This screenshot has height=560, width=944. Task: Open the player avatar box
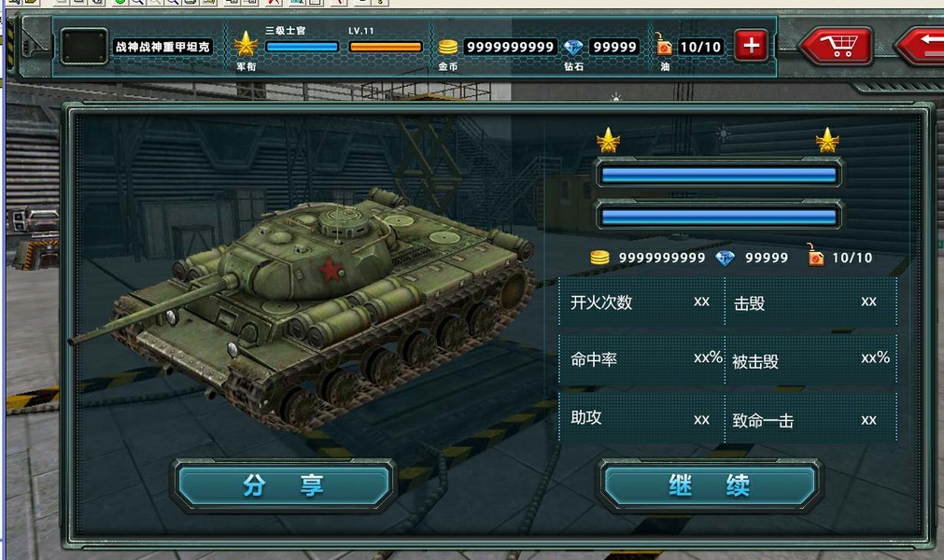84,46
